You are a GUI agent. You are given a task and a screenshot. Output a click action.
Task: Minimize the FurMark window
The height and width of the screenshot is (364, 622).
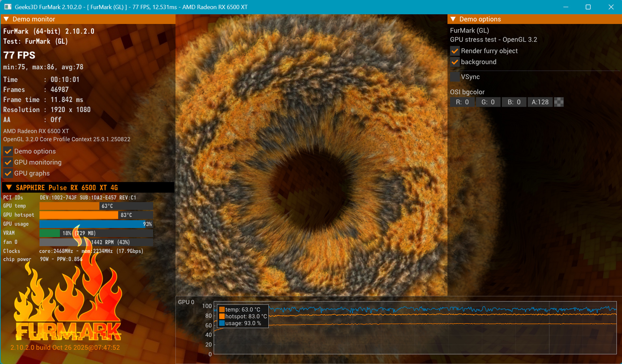coord(566,7)
